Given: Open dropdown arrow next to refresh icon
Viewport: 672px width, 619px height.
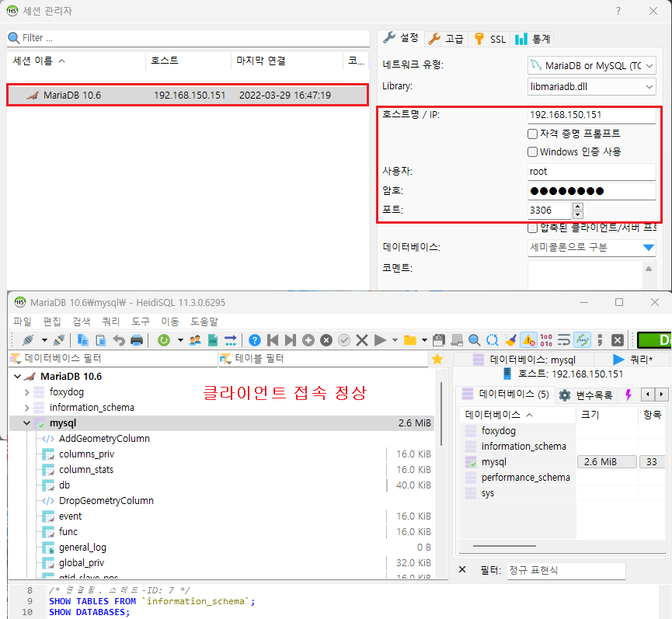Looking at the screenshot, I should [180, 340].
